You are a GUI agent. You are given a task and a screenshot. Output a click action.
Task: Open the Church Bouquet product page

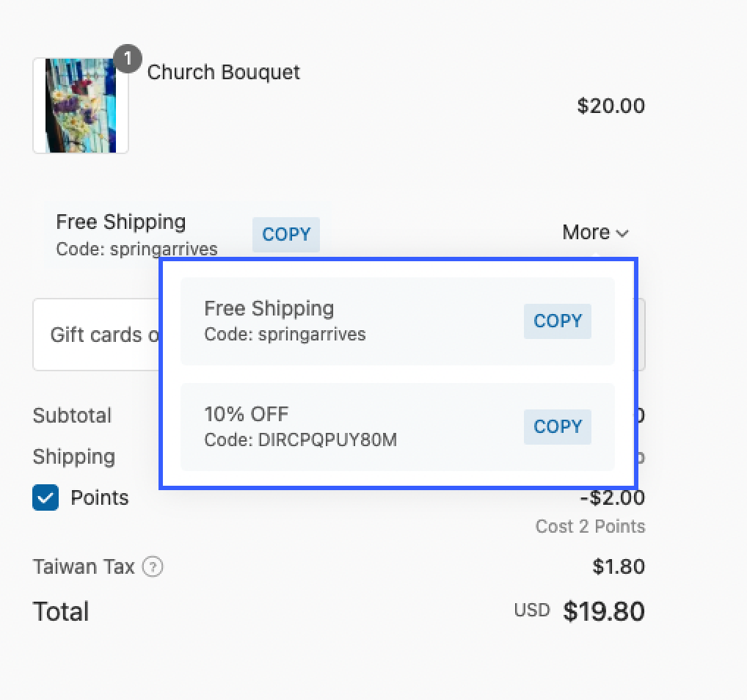[223, 72]
